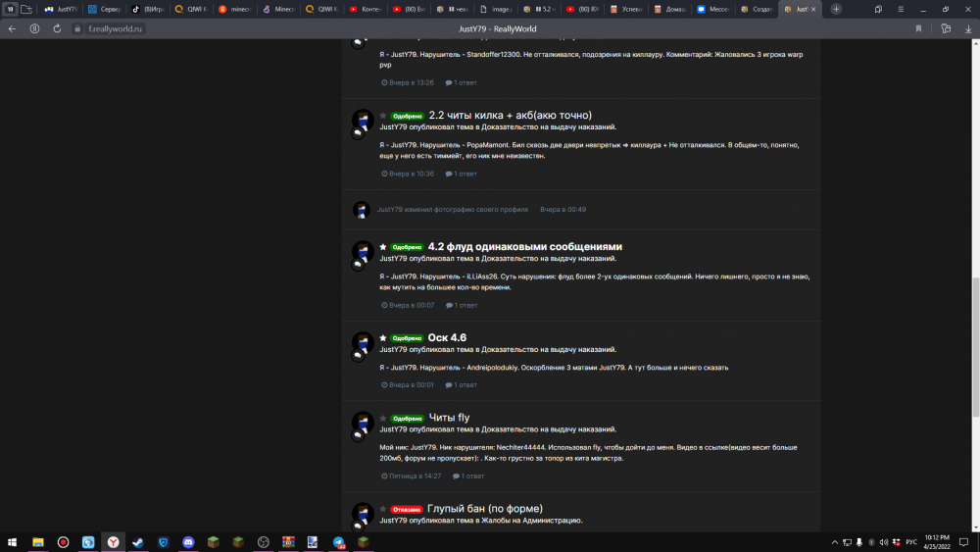Screen dimensions: 980x552
Task: Open 1 ответ under Читы fly post
Action: pos(468,476)
